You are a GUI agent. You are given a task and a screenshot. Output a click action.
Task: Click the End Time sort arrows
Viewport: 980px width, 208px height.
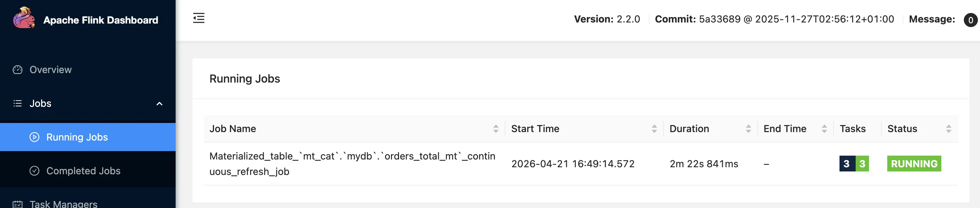coord(824,129)
